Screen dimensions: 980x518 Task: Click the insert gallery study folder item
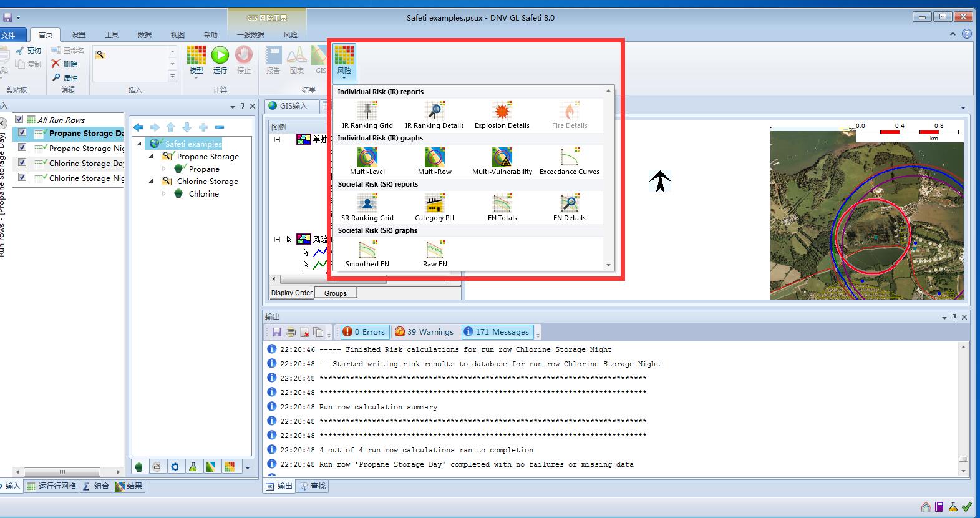(100, 55)
